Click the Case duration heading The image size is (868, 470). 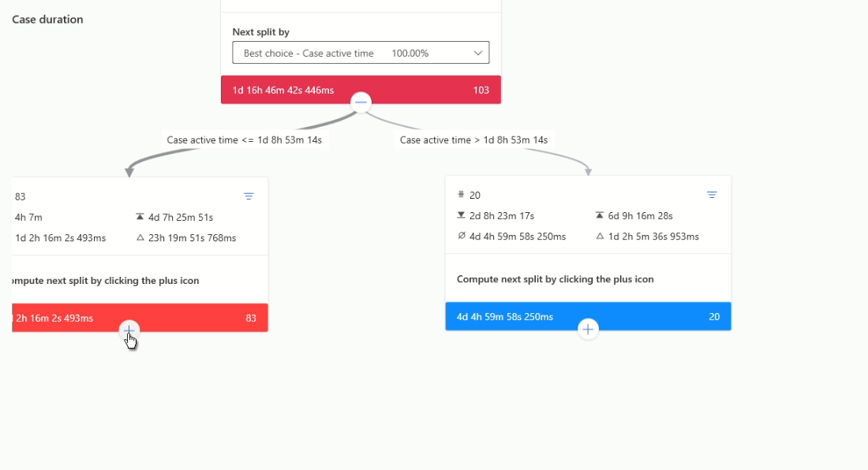(x=47, y=19)
